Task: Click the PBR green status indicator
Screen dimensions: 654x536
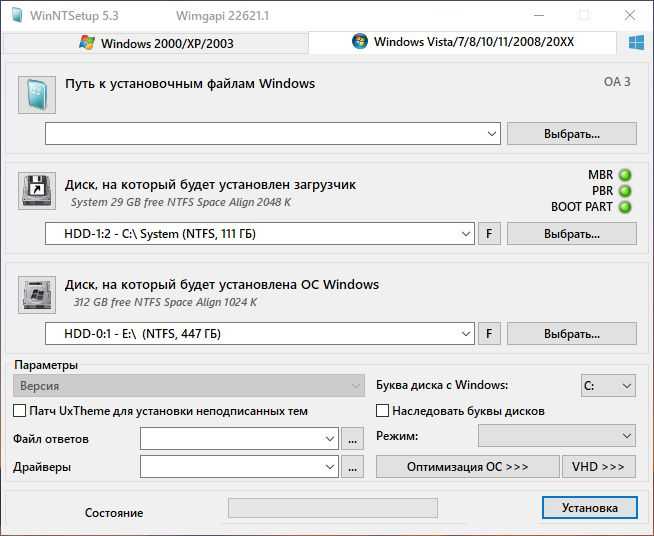Action: [x=625, y=191]
